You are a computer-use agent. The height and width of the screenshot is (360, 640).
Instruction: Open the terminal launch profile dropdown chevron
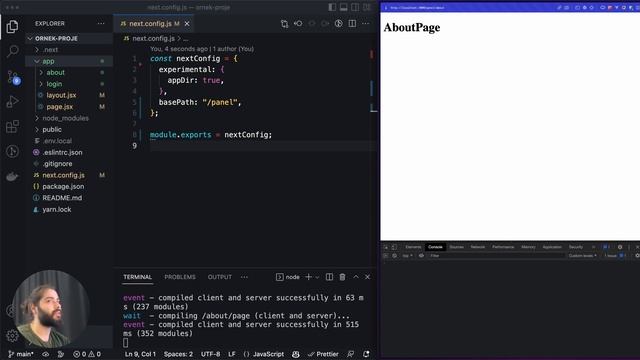(317, 277)
